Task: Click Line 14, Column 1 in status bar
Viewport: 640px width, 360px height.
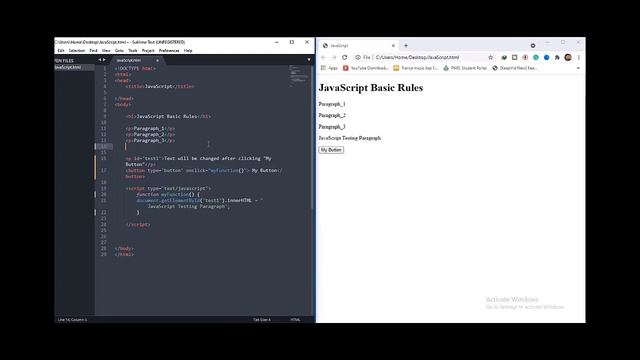Action: tap(72, 320)
